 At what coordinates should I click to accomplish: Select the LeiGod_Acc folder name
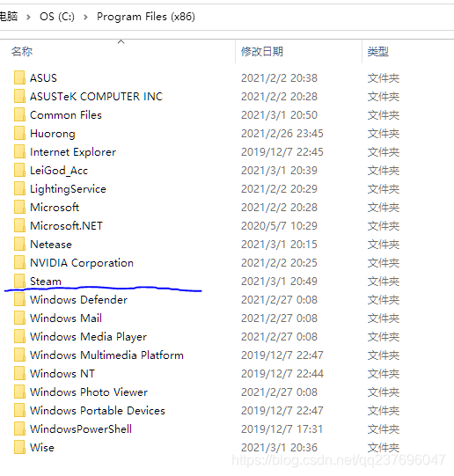click(59, 171)
